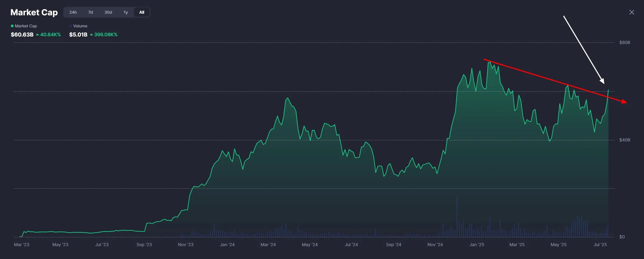Click the $0 axis label
644x259 pixels.
[622, 237]
